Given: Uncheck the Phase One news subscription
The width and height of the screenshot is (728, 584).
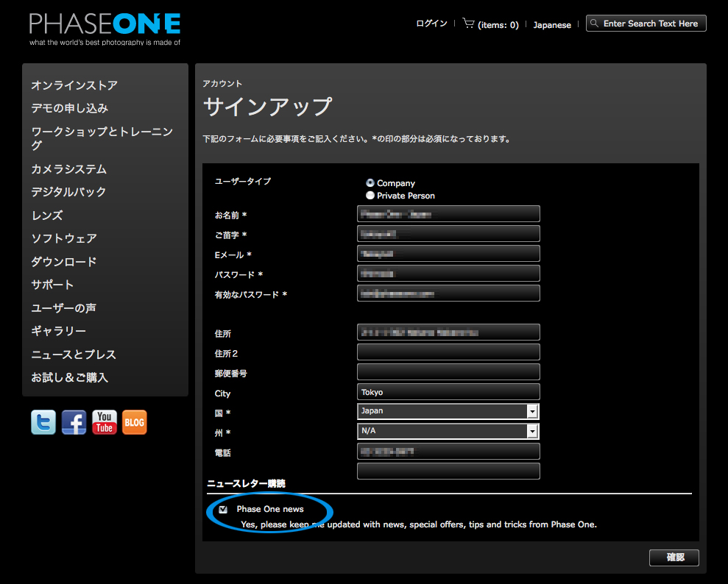Looking at the screenshot, I should pos(223,508).
